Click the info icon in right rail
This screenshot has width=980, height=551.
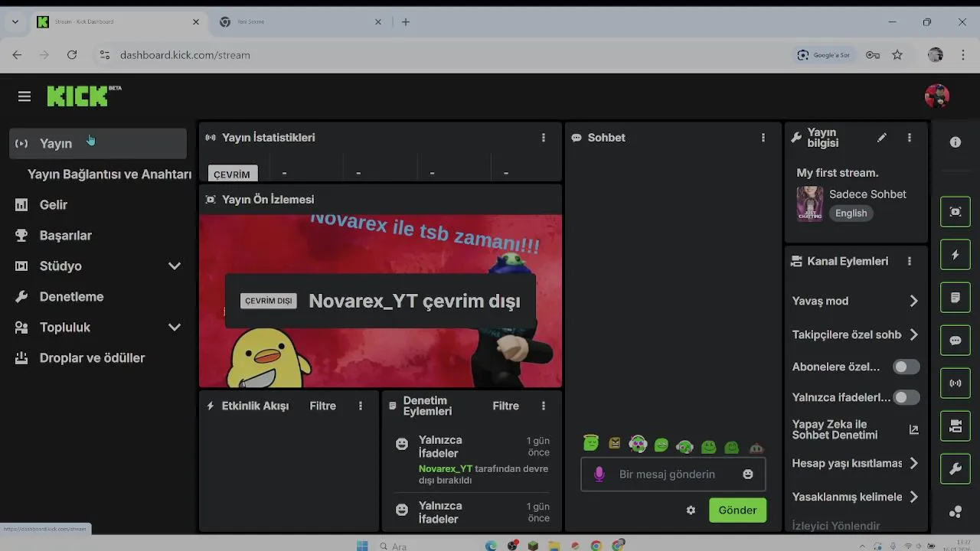[x=955, y=142]
